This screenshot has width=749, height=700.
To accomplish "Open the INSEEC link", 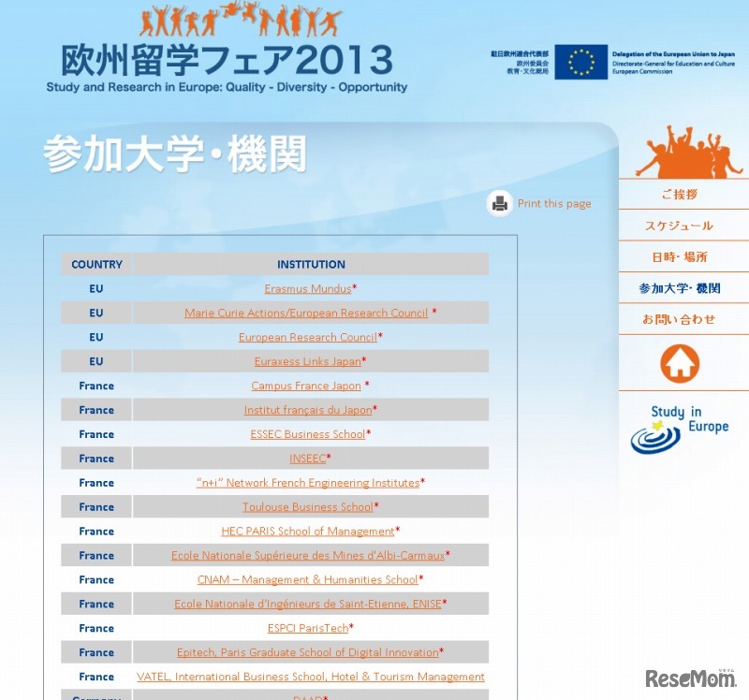I will 308,459.
